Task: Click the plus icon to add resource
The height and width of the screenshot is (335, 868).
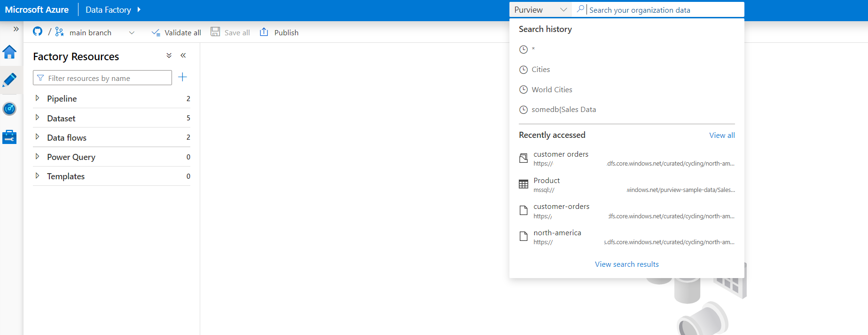Action: point(183,77)
